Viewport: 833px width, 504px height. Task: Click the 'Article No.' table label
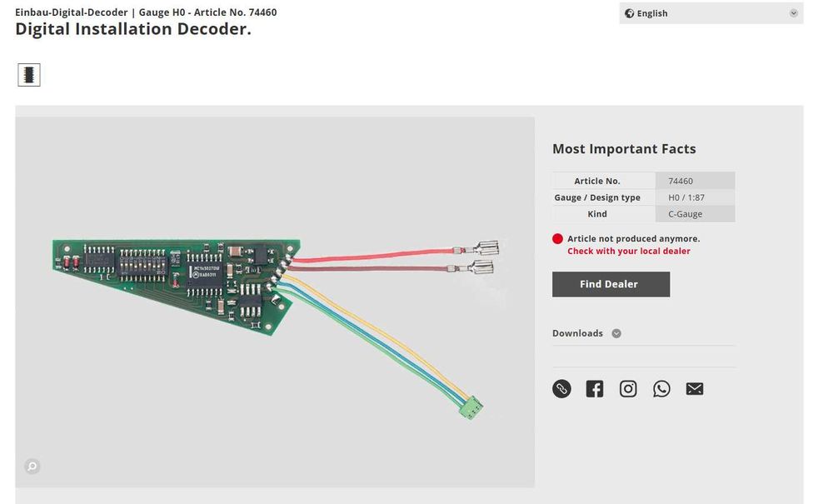pyautogui.click(x=597, y=181)
